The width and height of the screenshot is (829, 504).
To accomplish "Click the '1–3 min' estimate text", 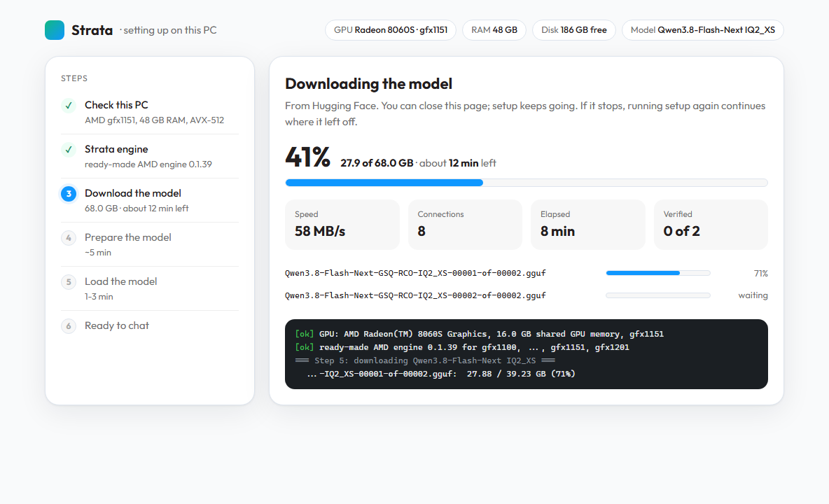I will click(x=99, y=297).
